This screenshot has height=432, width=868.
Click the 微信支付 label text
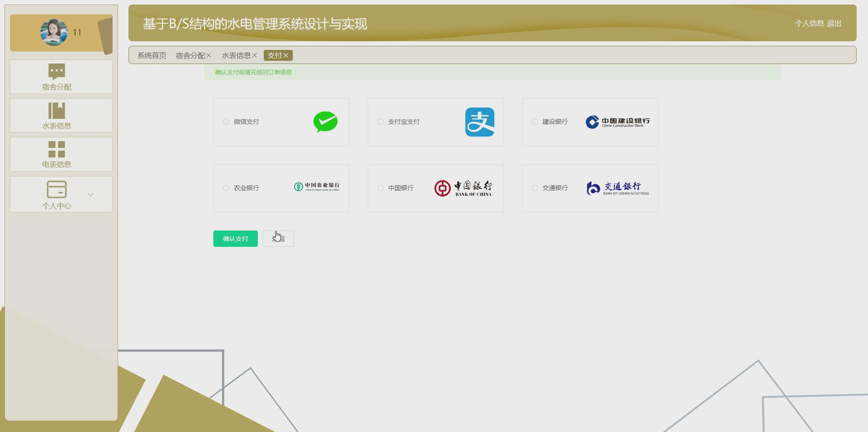tap(247, 122)
